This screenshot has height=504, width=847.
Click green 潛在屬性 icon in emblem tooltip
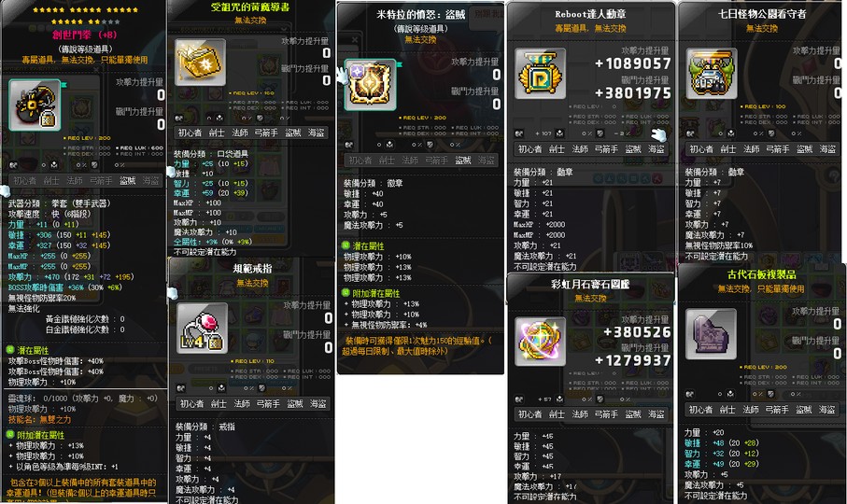pos(346,245)
